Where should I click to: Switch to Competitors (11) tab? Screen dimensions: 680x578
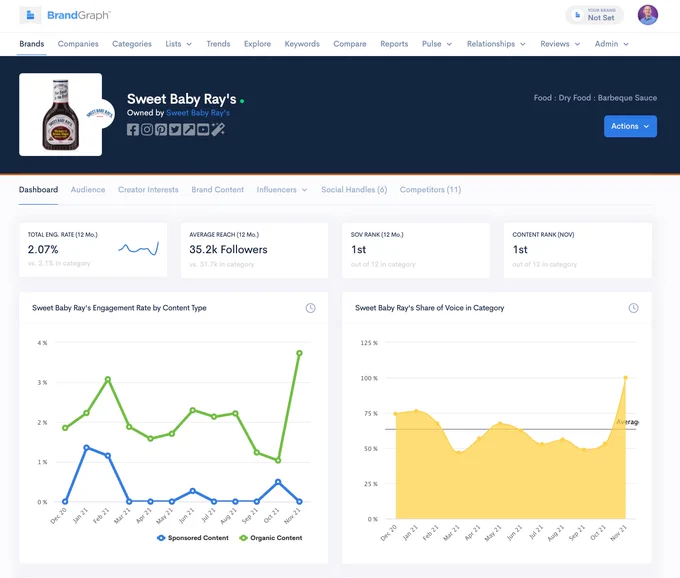click(430, 189)
